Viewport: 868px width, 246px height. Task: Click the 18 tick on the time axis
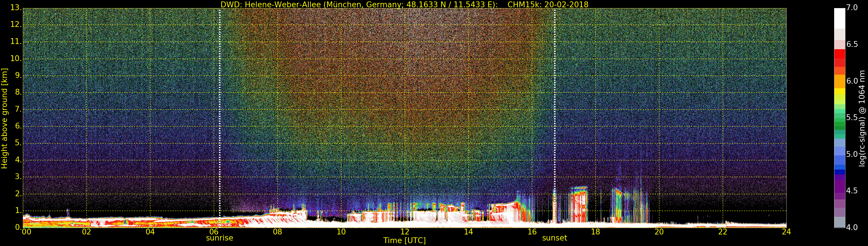tap(595, 232)
